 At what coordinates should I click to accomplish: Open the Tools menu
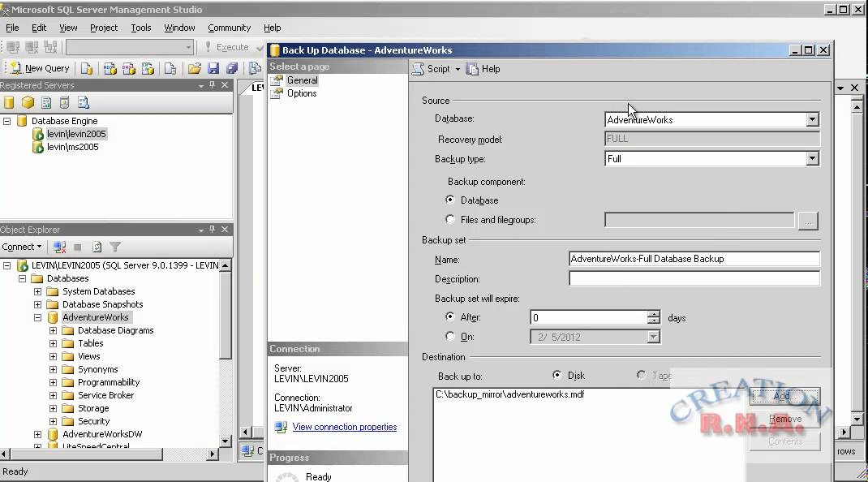tap(140, 28)
